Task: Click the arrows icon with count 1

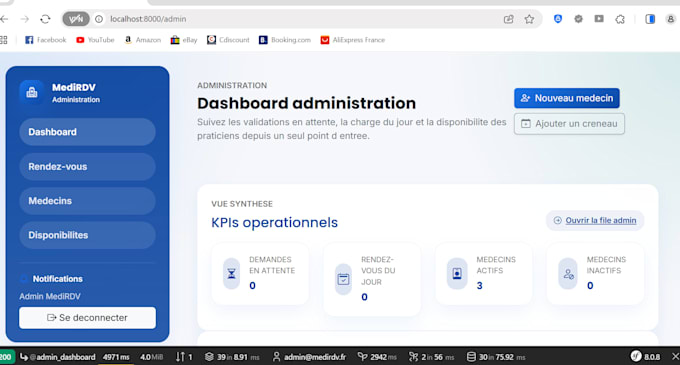Action: coord(184,357)
